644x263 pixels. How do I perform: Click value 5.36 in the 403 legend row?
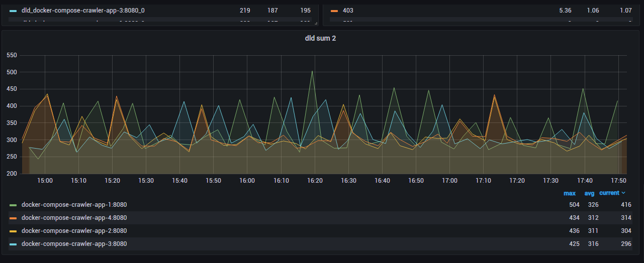pos(565,10)
